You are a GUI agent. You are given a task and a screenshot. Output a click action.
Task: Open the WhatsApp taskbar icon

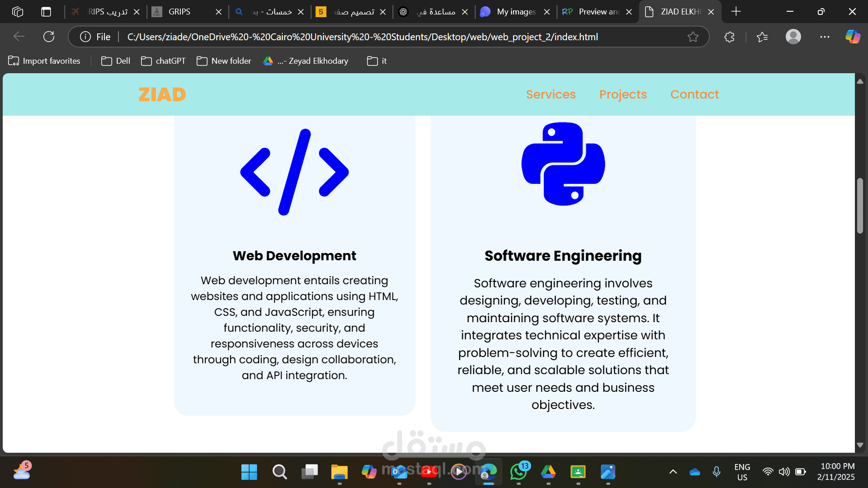tap(519, 472)
